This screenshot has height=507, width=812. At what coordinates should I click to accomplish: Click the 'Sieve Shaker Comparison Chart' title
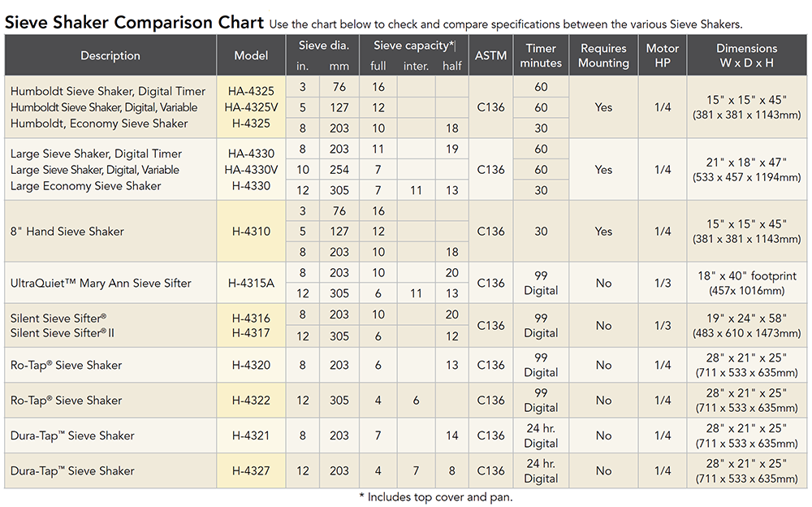134,22
